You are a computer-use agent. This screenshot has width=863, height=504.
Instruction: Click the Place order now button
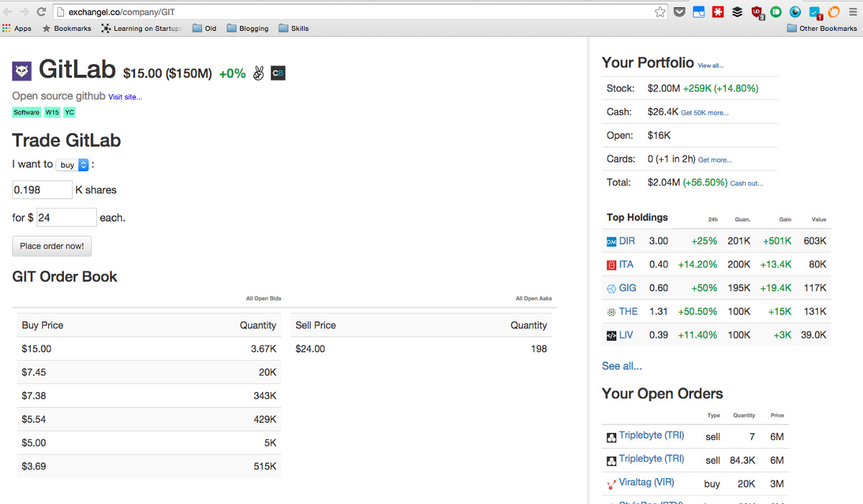52,246
